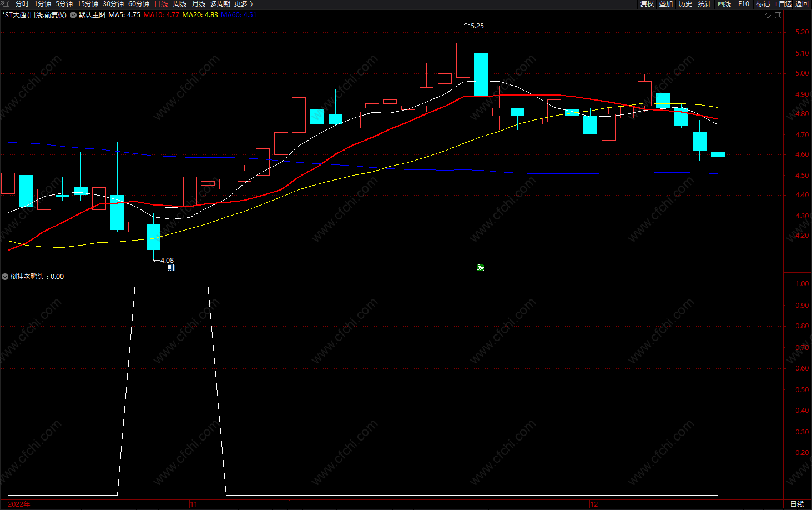Click the 2022年 date axis label
Screen dimensions: 812x510
[x=19, y=504]
